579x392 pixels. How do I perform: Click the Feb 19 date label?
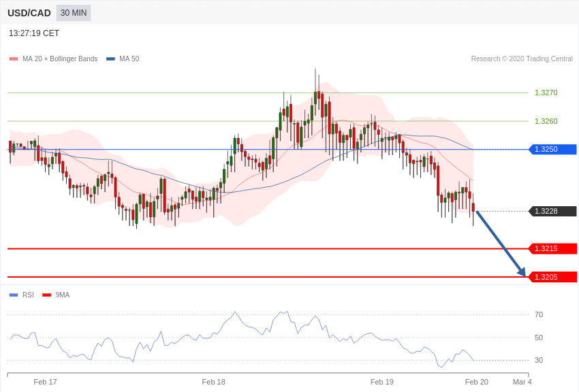point(382,382)
